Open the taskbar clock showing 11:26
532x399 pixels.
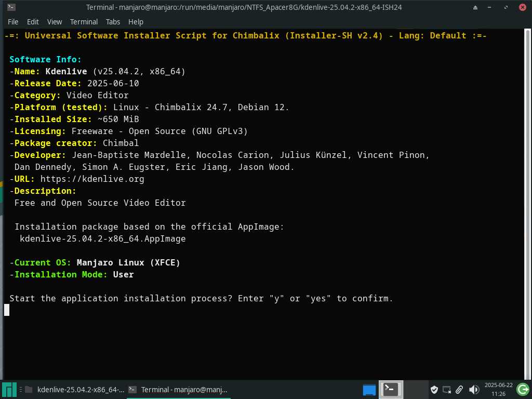click(x=498, y=390)
